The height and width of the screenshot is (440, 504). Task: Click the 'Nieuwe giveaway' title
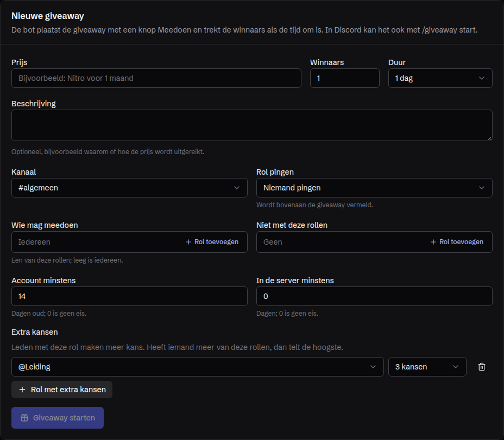[48, 16]
